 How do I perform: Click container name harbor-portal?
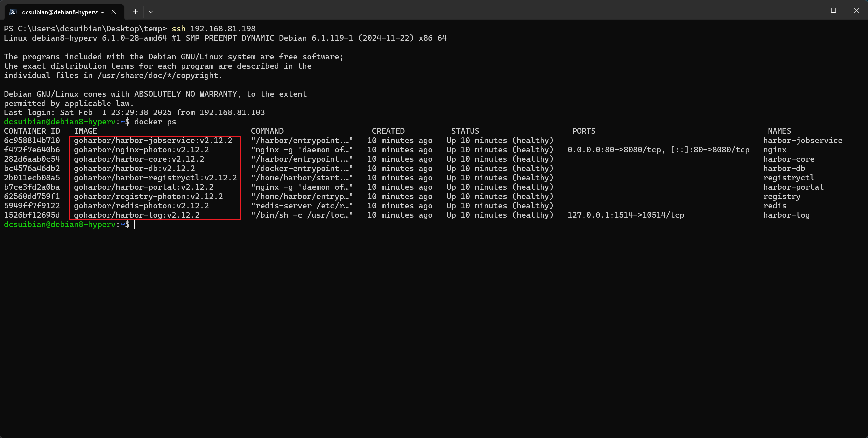[x=793, y=187]
